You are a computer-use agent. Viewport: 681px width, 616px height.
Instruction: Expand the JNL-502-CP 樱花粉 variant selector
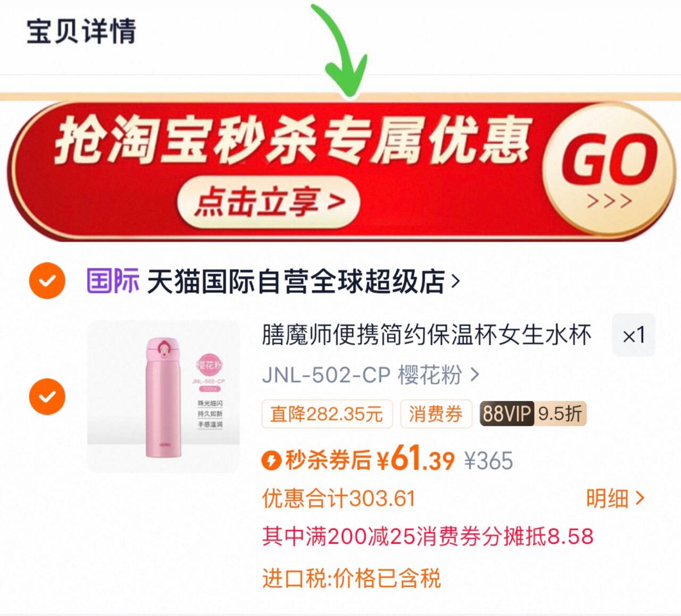[x=371, y=375]
